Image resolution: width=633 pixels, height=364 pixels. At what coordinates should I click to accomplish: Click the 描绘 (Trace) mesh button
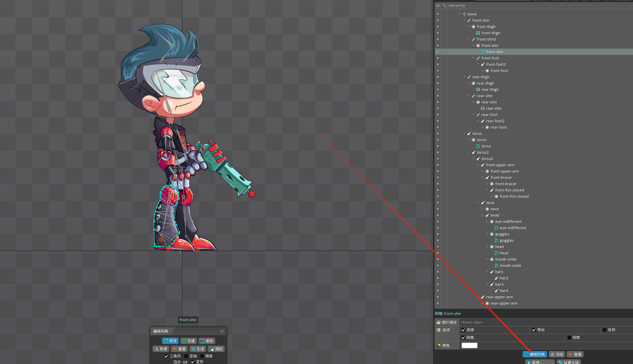click(x=216, y=349)
